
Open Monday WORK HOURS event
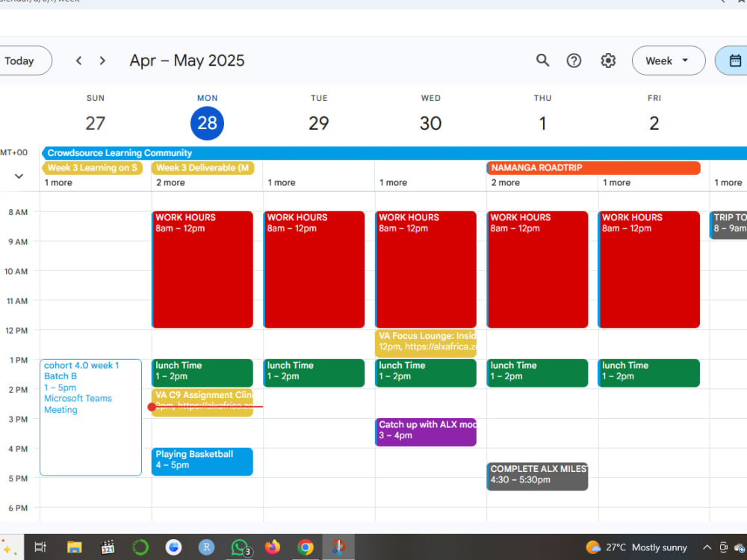point(202,270)
